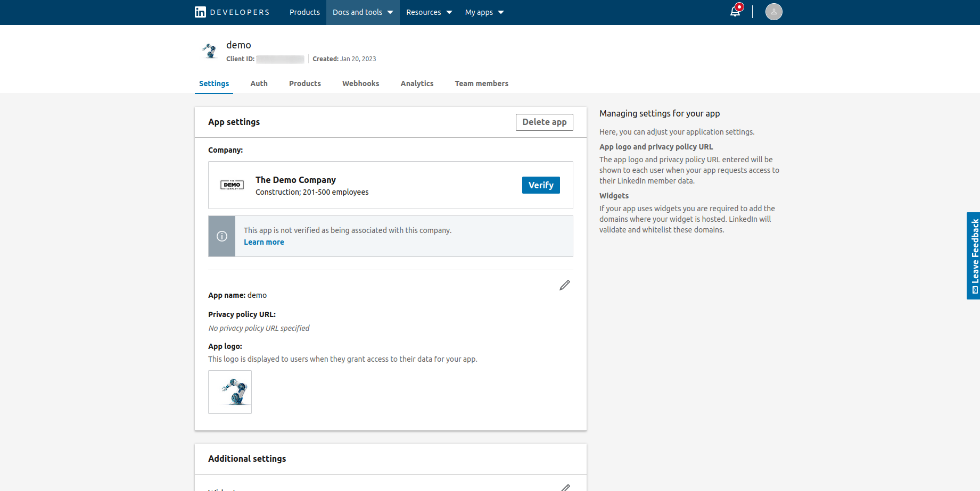Click the Delete app button

[x=545, y=122]
